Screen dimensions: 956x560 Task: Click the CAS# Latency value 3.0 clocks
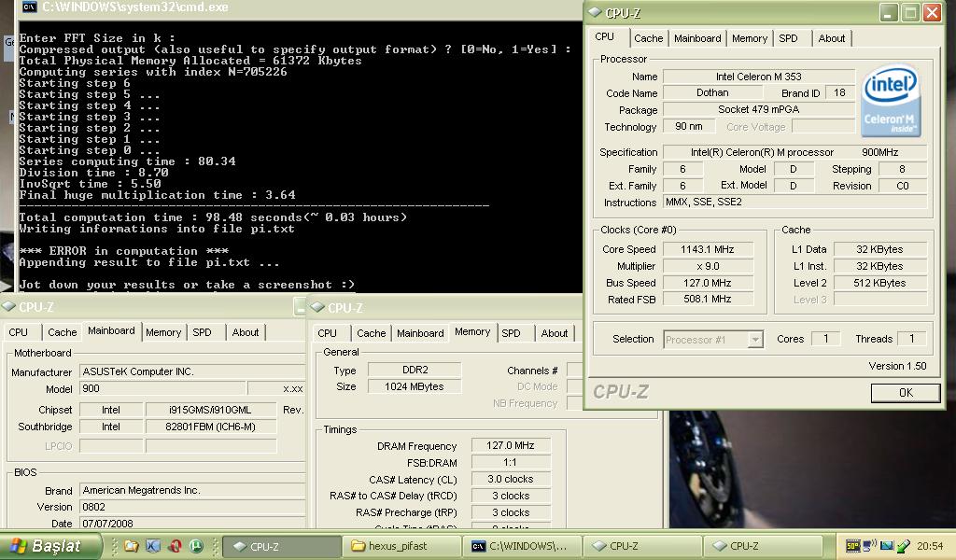pyautogui.click(x=511, y=479)
